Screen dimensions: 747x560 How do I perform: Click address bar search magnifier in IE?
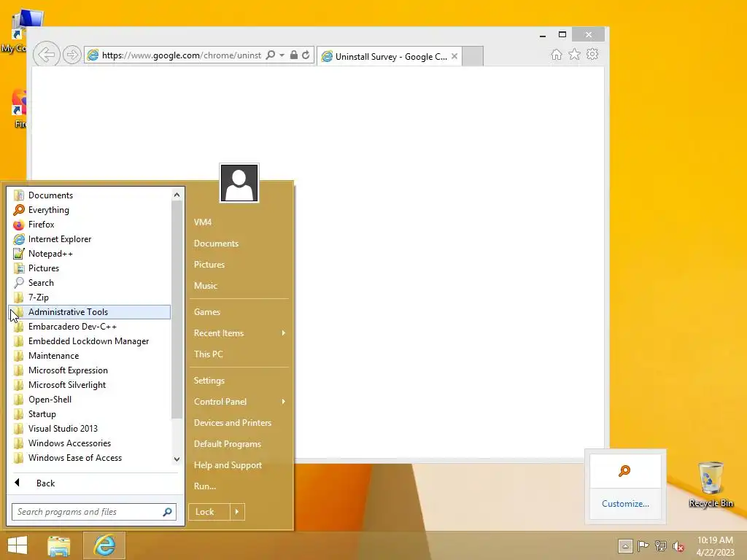coord(271,55)
